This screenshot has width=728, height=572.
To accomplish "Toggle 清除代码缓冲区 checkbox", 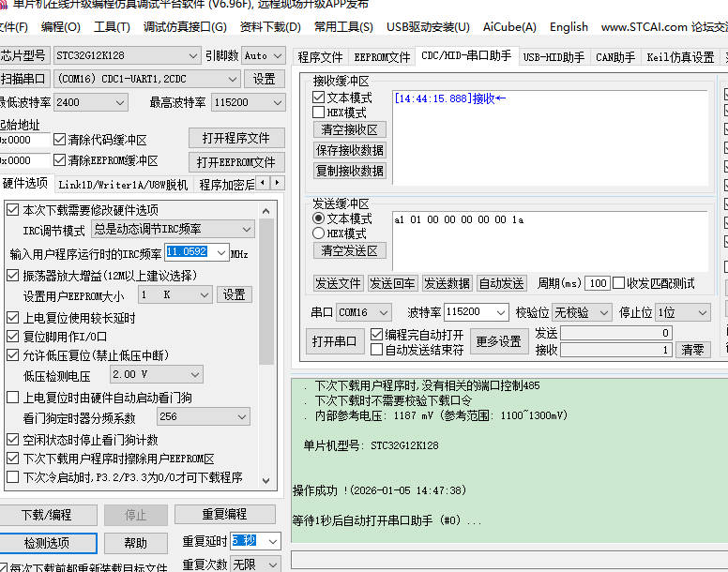I will (x=60, y=140).
